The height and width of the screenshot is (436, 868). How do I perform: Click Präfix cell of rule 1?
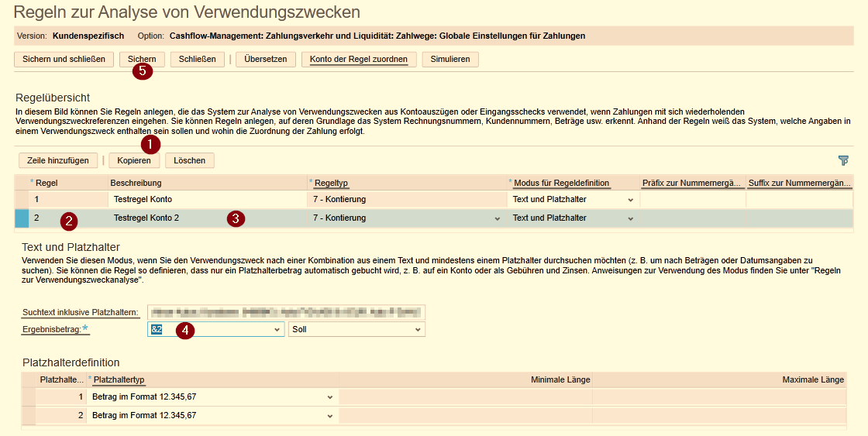[693, 199]
